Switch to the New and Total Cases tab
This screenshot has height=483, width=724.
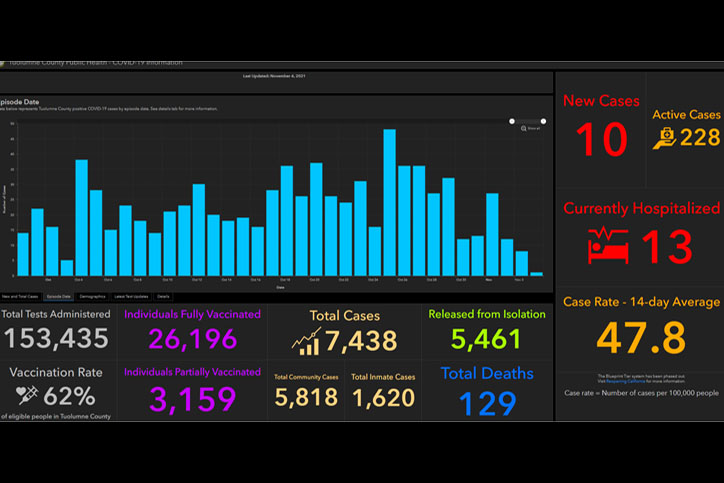point(20,296)
